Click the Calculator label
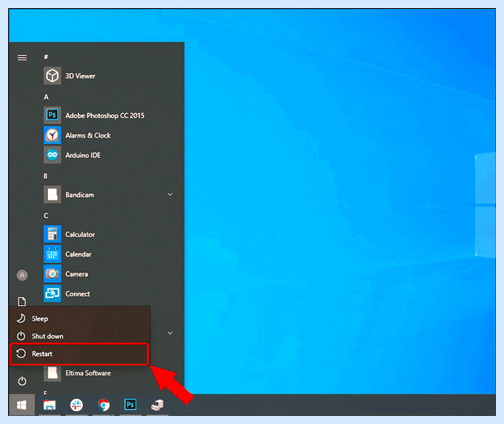Screen dimensions: 504x424 click(80, 234)
